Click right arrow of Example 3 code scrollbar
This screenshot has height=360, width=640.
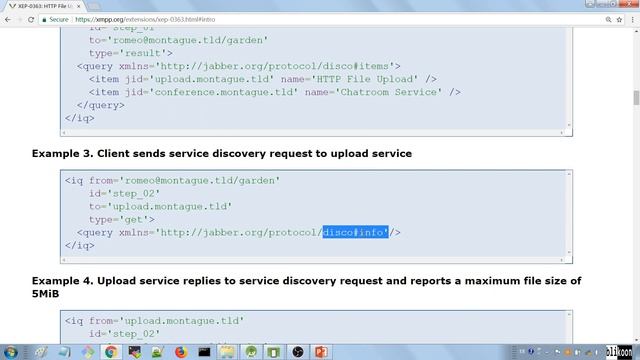pyautogui.click(x=562, y=260)
